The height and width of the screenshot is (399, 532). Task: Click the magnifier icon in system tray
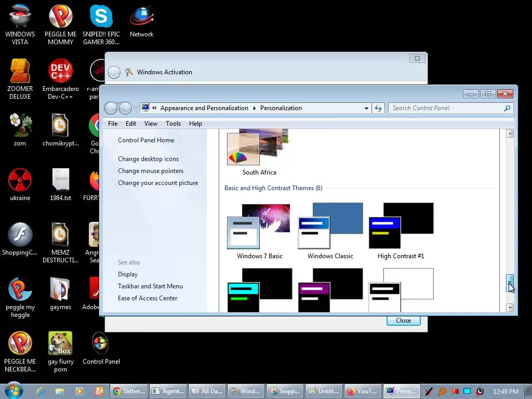coord(442,392)
